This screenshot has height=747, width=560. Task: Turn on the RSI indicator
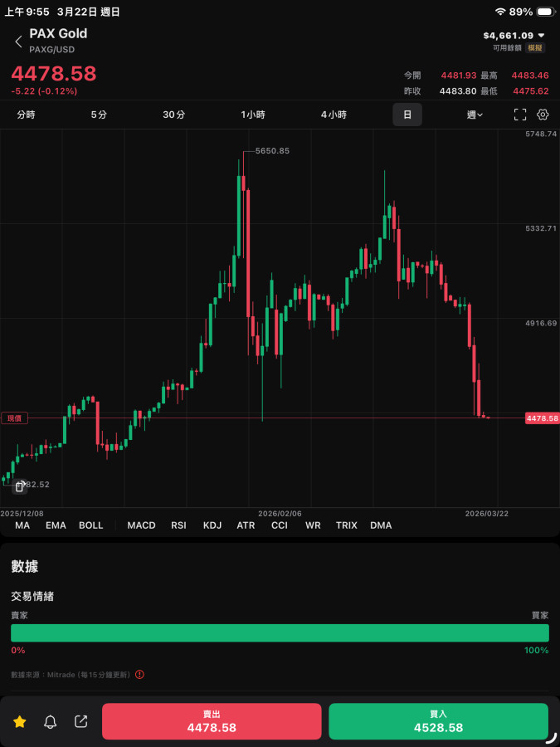click(178, 525)
